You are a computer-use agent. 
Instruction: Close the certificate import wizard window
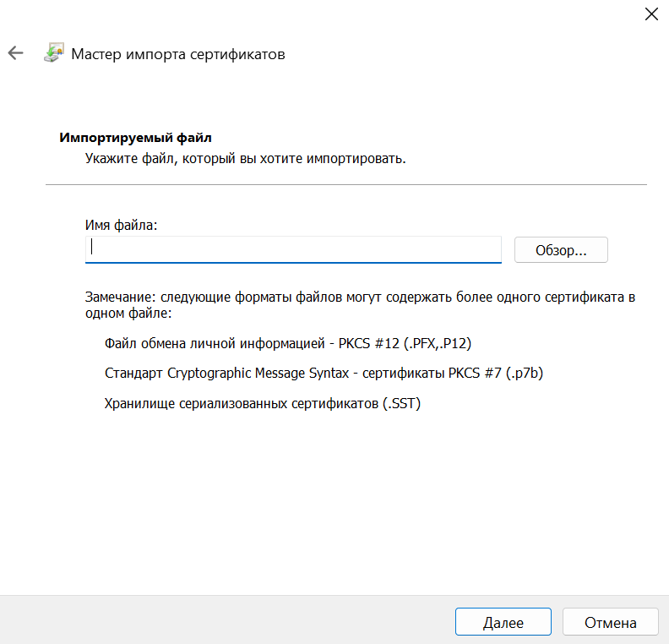click(651, 14)
